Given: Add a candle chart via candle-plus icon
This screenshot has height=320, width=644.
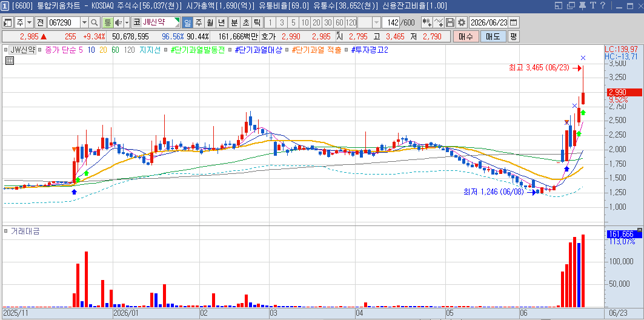Looking at the screenshot, I should tap(427, 22).
